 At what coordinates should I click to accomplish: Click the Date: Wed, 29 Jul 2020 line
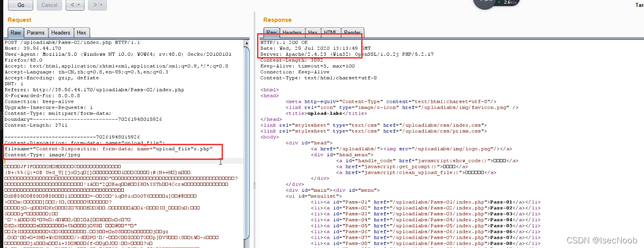pyautogui.click(x=316, y=48)
